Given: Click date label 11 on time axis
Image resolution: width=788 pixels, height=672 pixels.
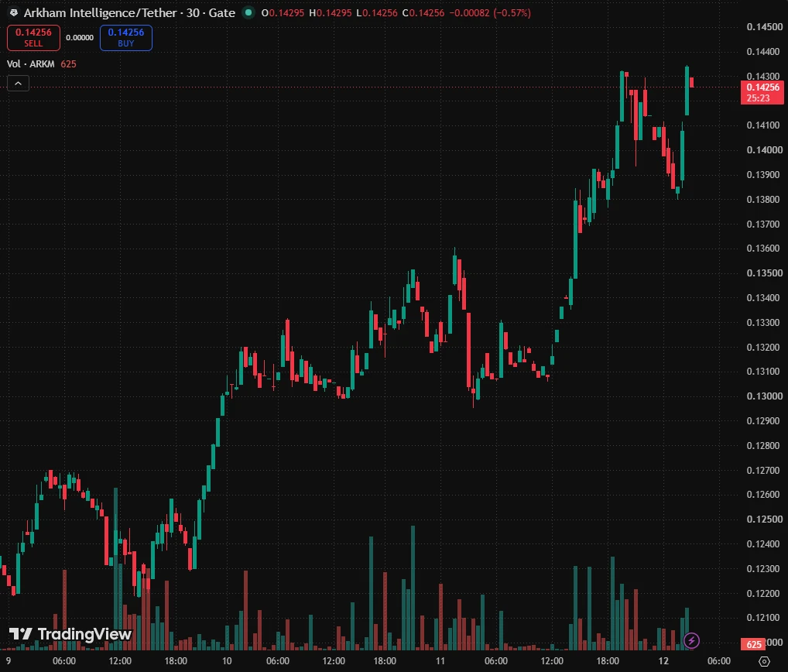Looking at the screenshot, I should pos(440,661).
